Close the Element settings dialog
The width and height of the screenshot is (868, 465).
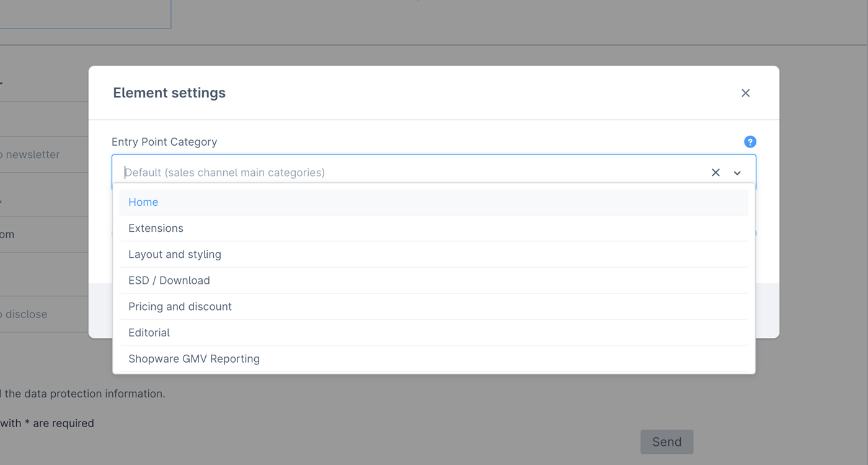coord(745,93)
